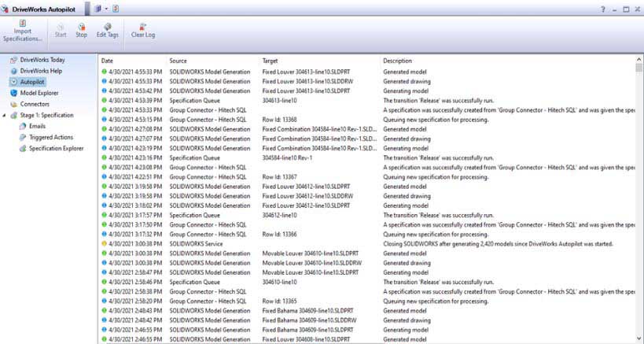Select 'Fixed Louver 304612-line10.SLDDRW' target
This screenshot has width=644, height=344.
point(307,196)
